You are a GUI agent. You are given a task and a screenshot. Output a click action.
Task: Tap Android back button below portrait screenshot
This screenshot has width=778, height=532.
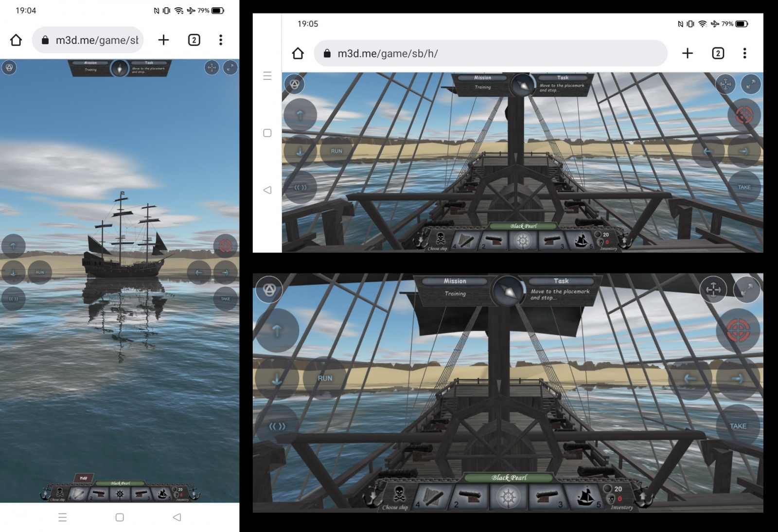click(x=177, y=517)
